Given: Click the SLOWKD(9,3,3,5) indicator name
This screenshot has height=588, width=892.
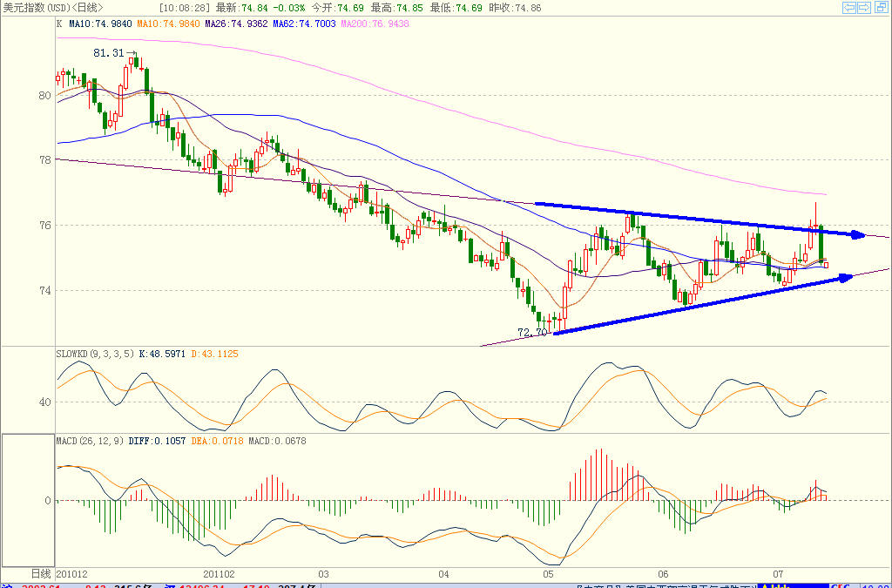Looking at the screenshot, I should coord(96,354).
